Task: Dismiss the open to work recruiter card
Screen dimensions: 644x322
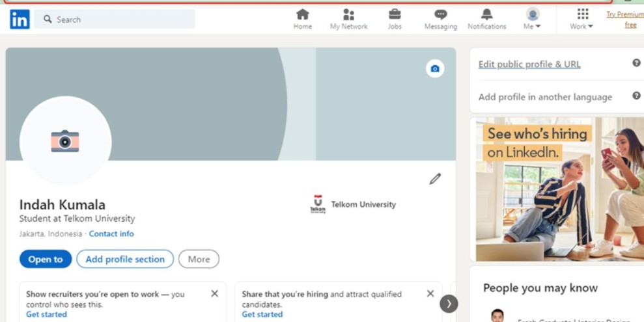Action: [214, 293]
